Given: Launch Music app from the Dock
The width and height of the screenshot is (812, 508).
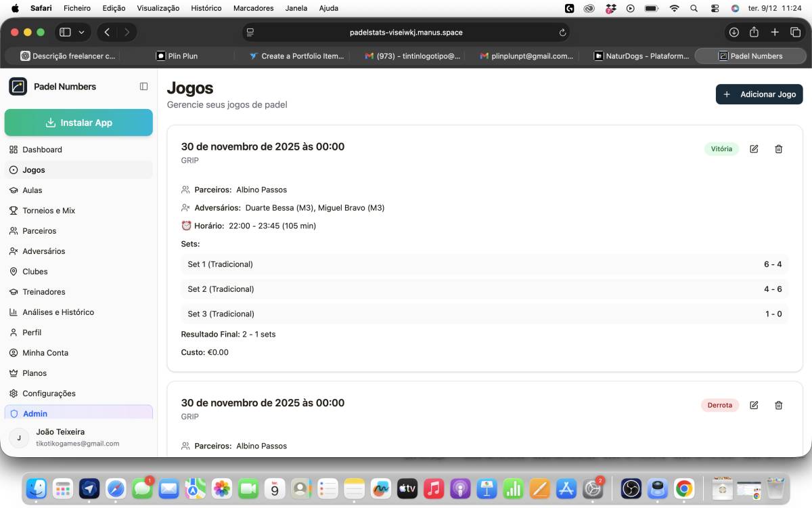Looking at the screenshot, I should click(433, 488).
